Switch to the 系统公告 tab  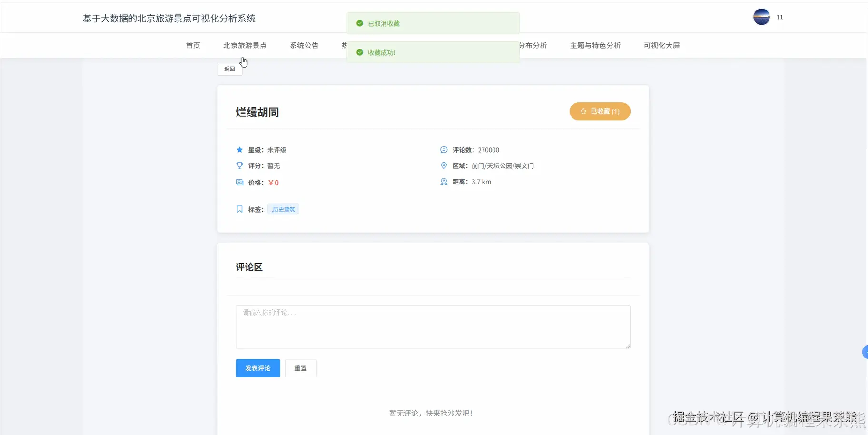(304, 45)
